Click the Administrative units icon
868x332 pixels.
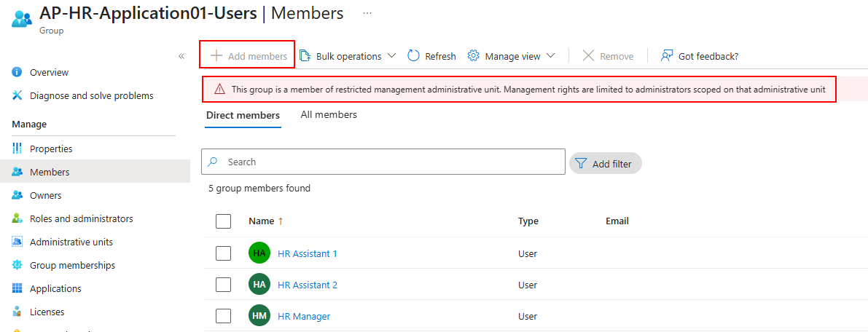(x=17, y=242)
